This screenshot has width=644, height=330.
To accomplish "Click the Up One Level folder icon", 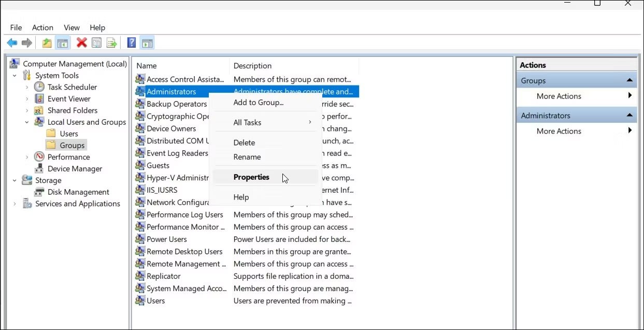I will (x=47, y=43).
